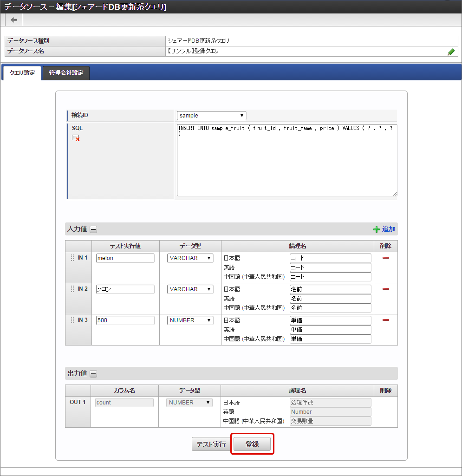
Task: Grab the IN 1 row drag handle
Action: (x=72, y=258)
